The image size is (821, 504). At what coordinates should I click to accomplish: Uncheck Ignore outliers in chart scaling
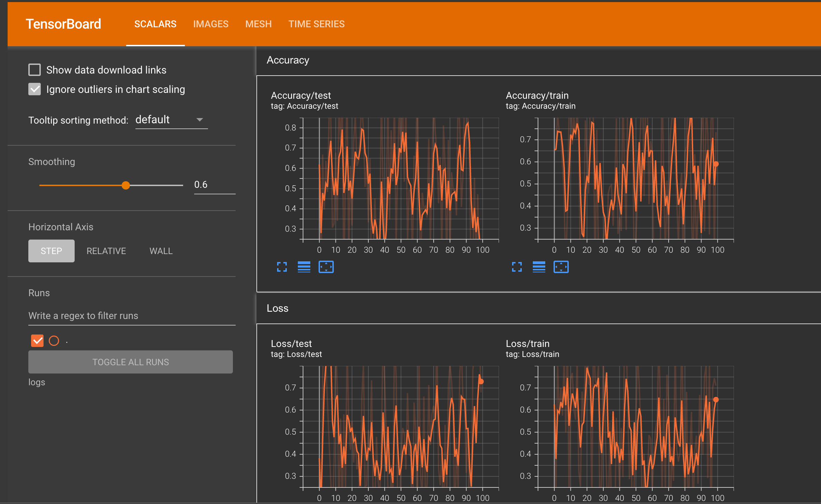tap(35, 89)
